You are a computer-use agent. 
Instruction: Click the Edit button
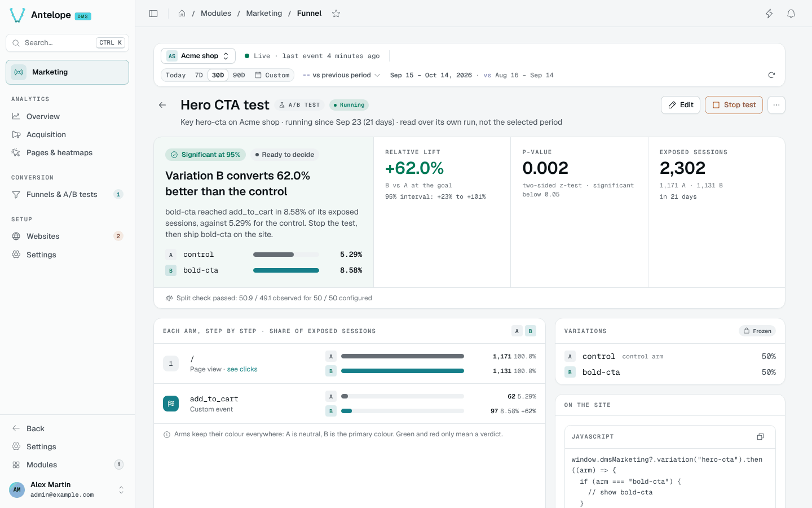point(681,105)
